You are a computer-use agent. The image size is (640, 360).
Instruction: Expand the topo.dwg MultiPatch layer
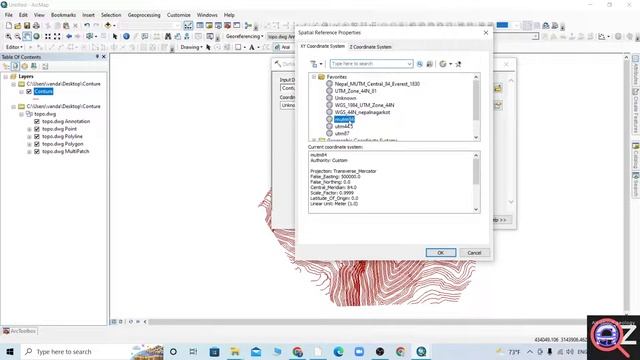29,152
